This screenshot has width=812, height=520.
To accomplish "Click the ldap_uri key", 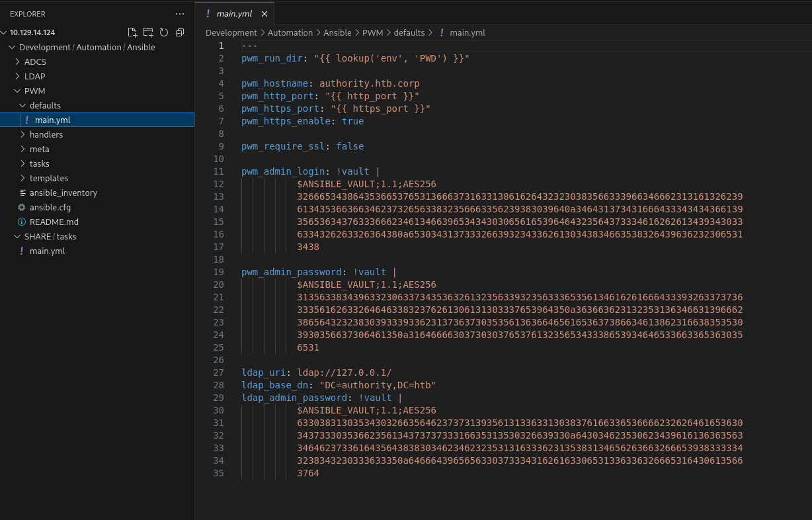I will coord(263,372).
